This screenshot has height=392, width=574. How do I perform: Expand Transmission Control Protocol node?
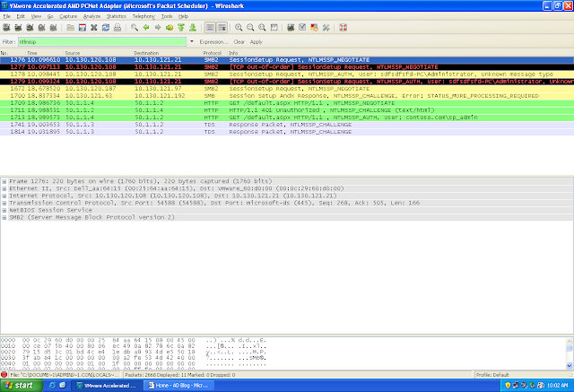4,203
